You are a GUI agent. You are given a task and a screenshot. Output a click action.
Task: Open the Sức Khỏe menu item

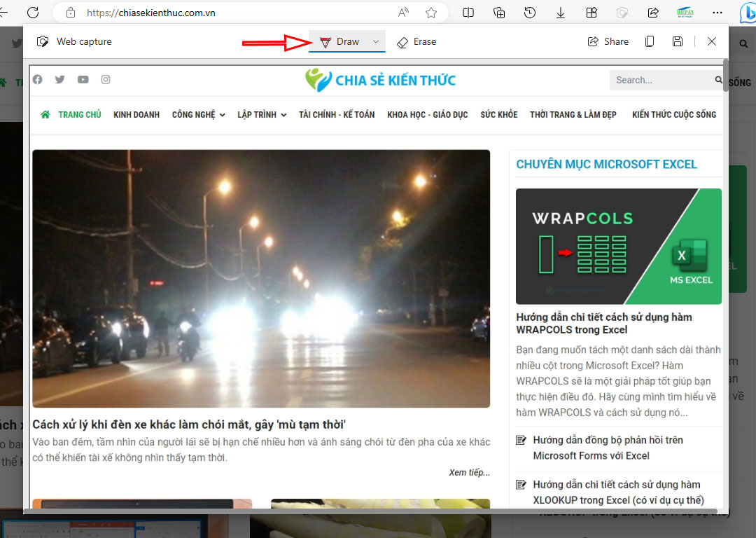pyautogui.click(x=498, y=114)
